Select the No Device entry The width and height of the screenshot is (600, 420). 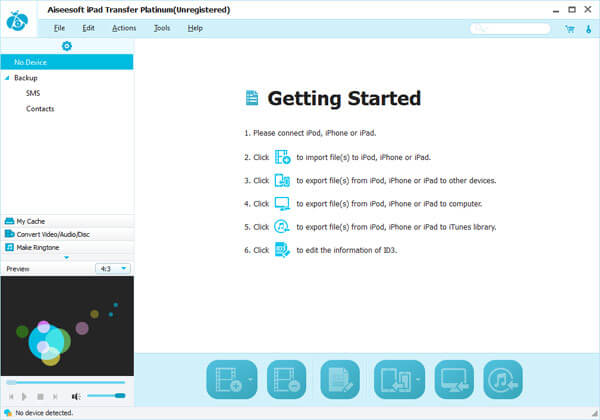pos(67,62)
